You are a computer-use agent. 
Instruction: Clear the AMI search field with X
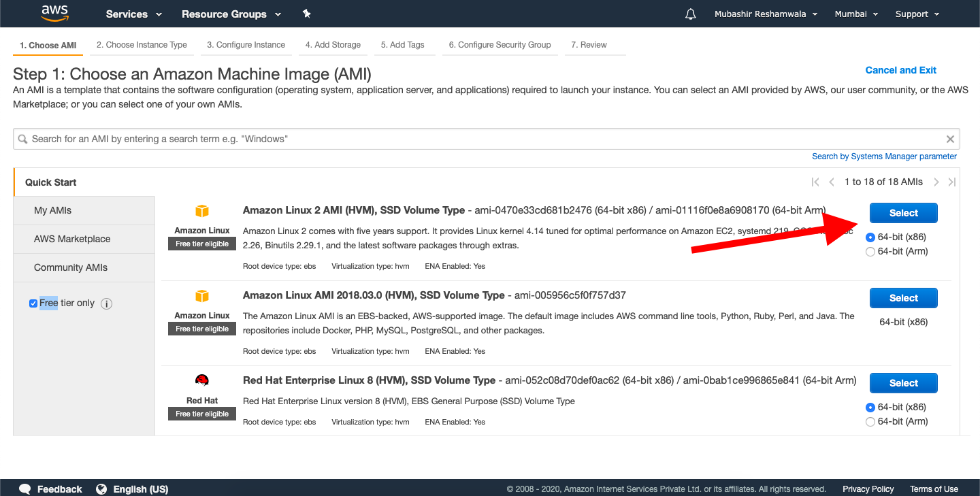[950, 139]
